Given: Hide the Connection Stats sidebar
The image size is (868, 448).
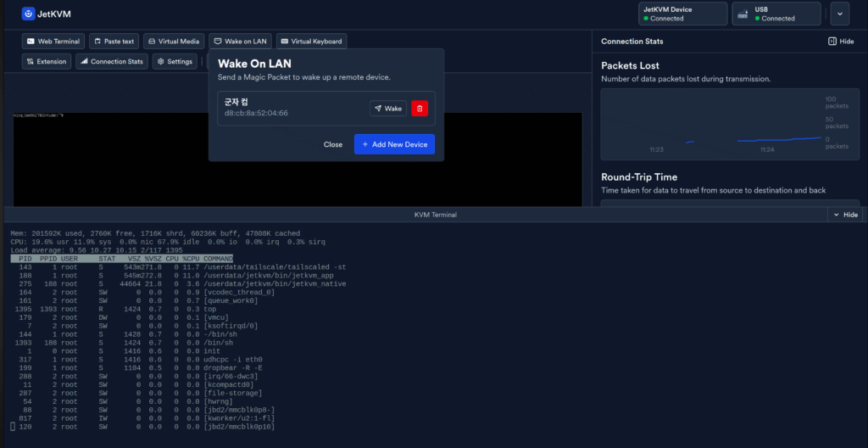Looking at the screenshot, I should 841,41.
